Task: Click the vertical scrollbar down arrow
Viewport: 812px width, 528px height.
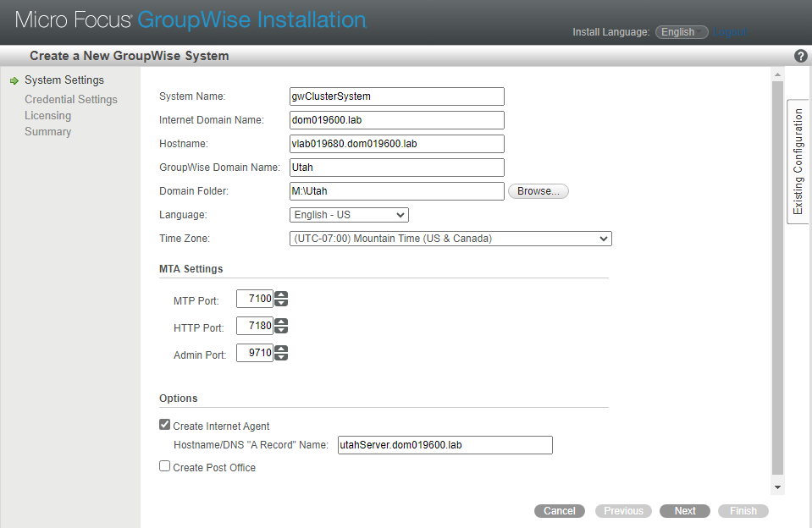Action: (777, 487)
